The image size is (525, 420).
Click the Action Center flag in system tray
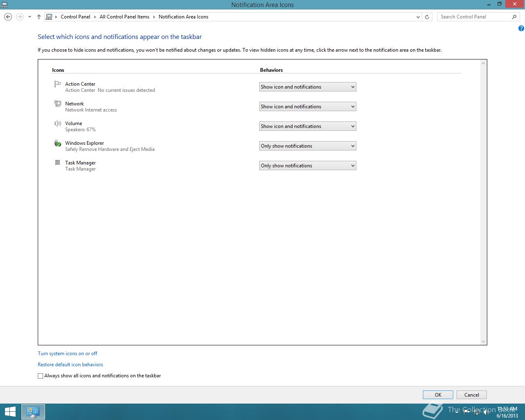pos(467,412)
